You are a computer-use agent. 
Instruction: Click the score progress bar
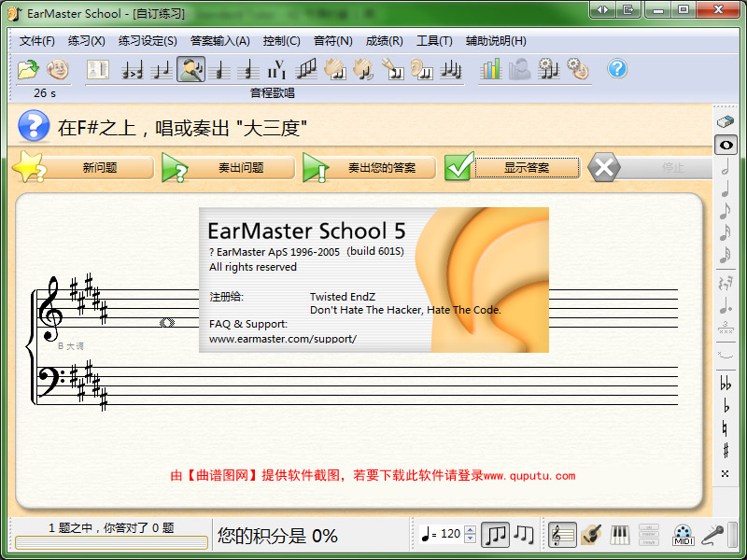coord(111,542)
